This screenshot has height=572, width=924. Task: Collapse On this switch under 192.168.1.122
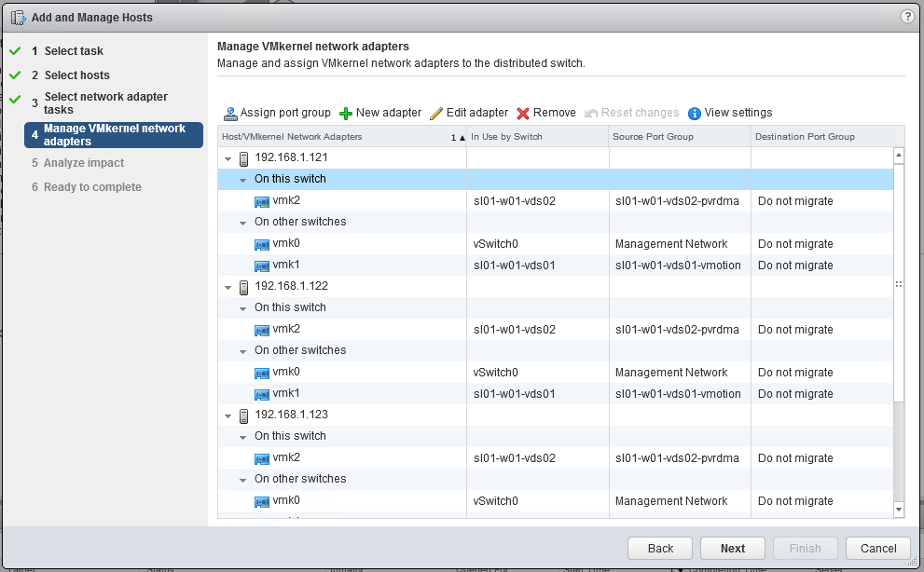pyautogui.click(x=242, y=308)
